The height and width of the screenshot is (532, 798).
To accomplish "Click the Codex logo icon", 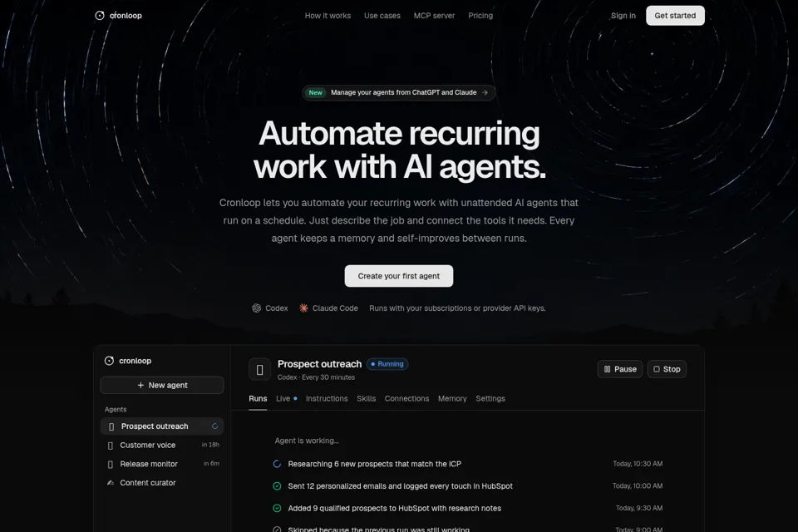I will (x=257, y=308).
